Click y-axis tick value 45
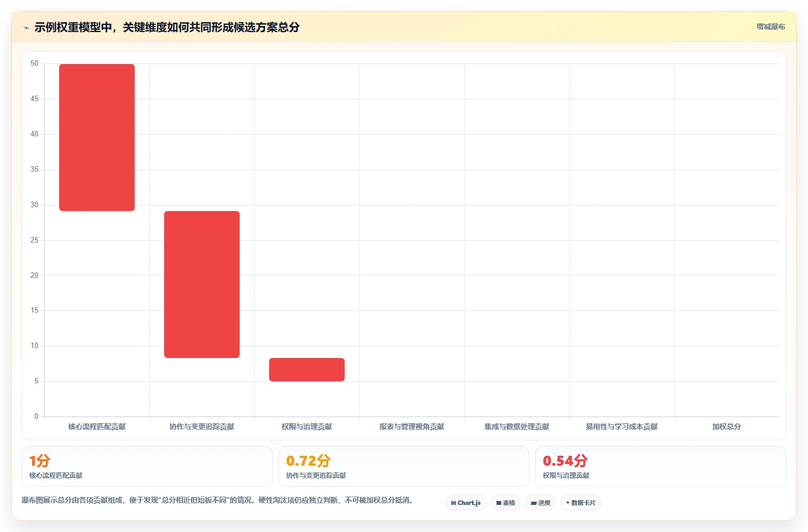Screen dimensions: 808x532 tap(34, 99)
